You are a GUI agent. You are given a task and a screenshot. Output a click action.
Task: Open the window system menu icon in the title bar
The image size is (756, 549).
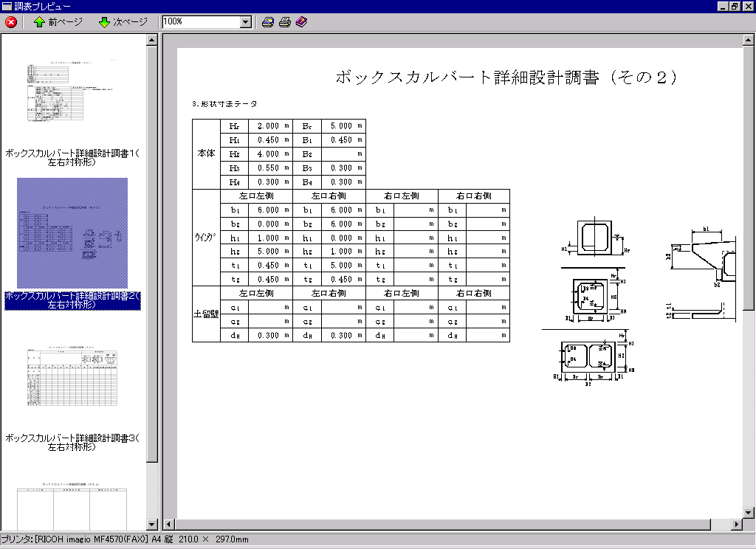6,6
